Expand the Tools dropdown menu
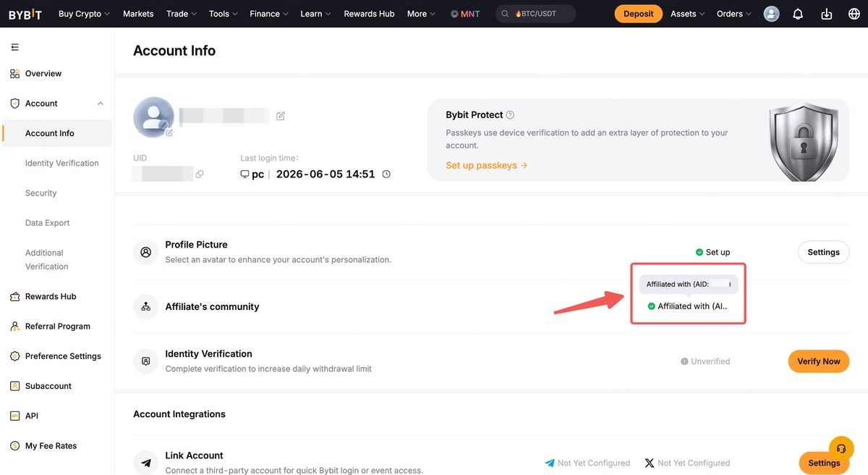This screenshot has width=868, height=475. [223, 14]
